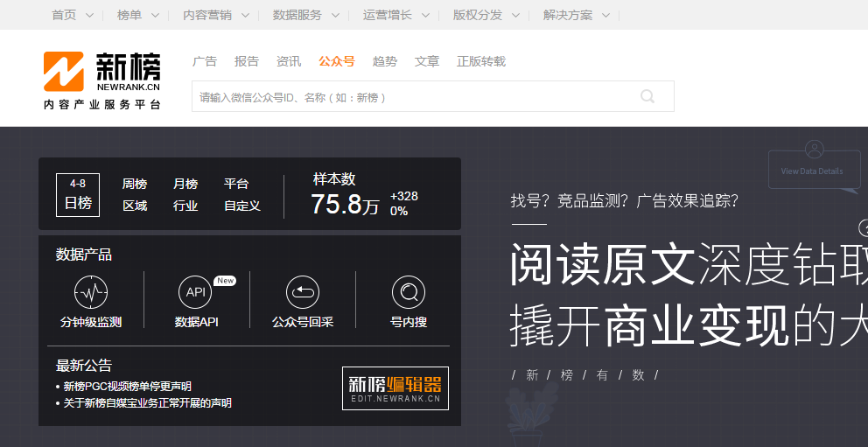Open the 公众号回采 loop icon
This screenshot has width=868, height=447.
[303, 291]
